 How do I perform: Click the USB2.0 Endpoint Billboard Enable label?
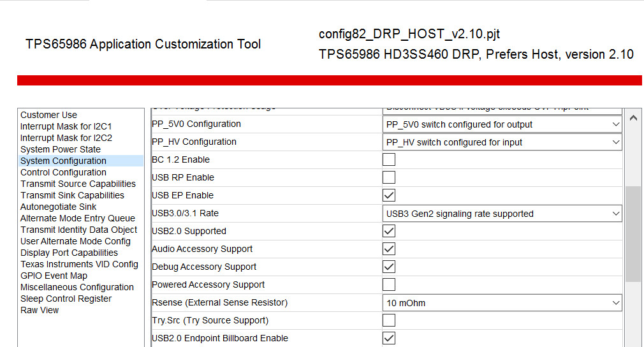(x=220, y=338)
